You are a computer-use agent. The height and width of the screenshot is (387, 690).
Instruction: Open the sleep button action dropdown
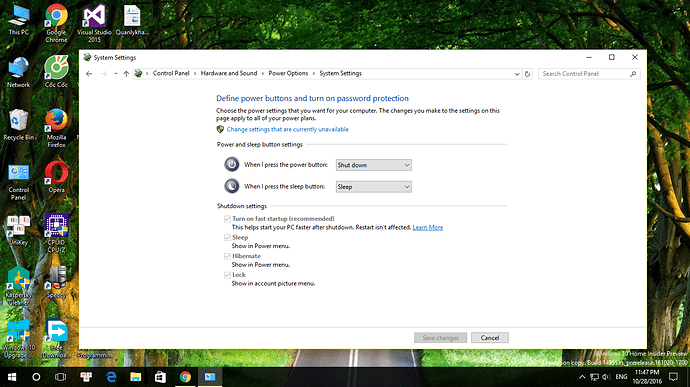coord(374,187)
